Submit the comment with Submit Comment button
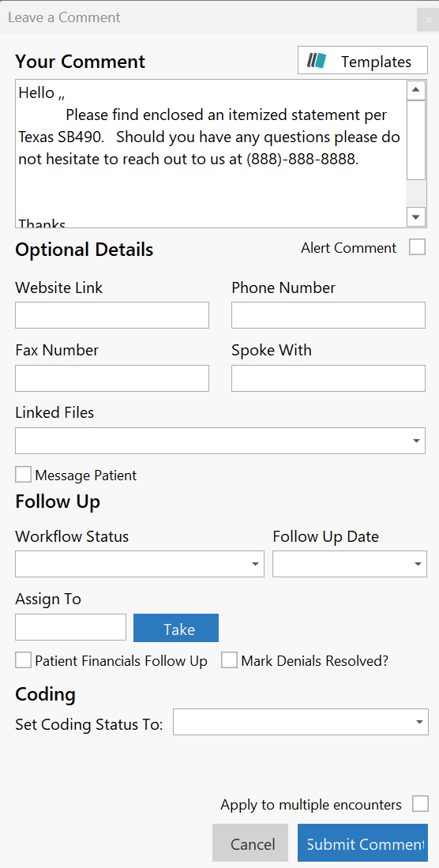The width and height of the screenshot is (439, 868). [362, 843]
